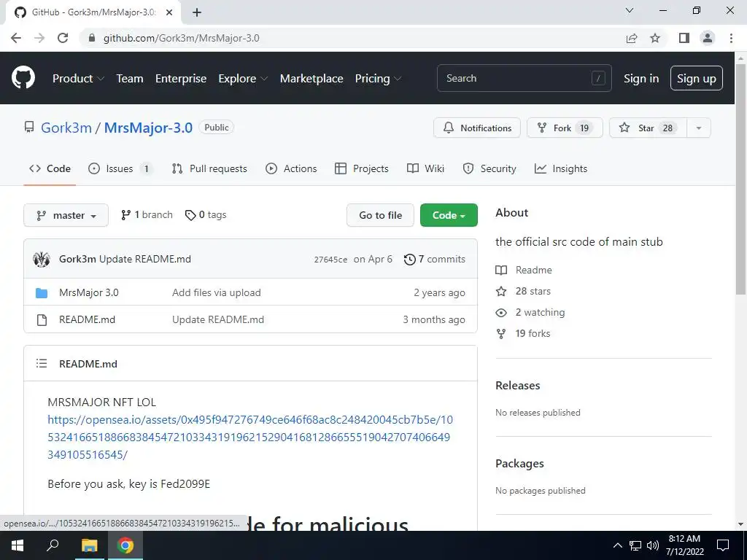Viewport: 747px width, 560px height.
Task: Click the GitHub Octocat logo
Action: [23, 78]
